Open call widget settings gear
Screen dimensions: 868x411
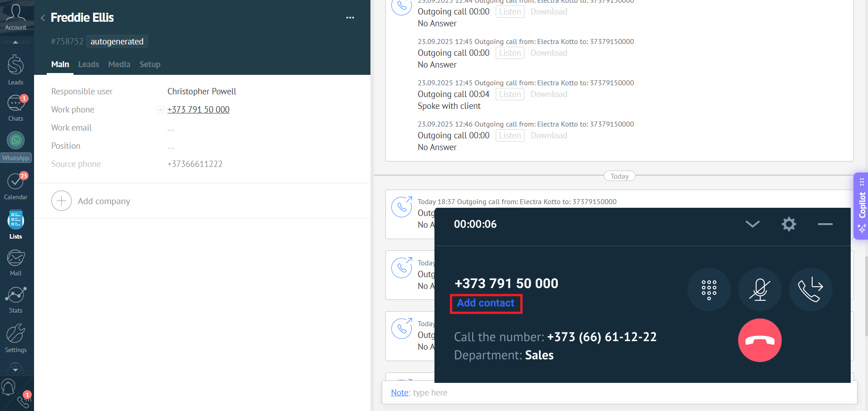pyautogui.click(x=789, y=224)
